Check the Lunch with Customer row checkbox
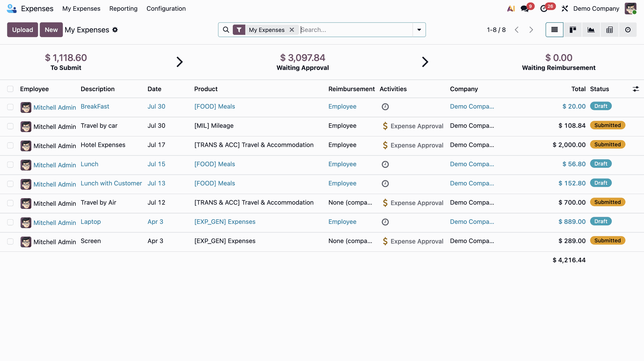Image resolution: width=644 pixels, height=361 pixels. pos(10,184)
